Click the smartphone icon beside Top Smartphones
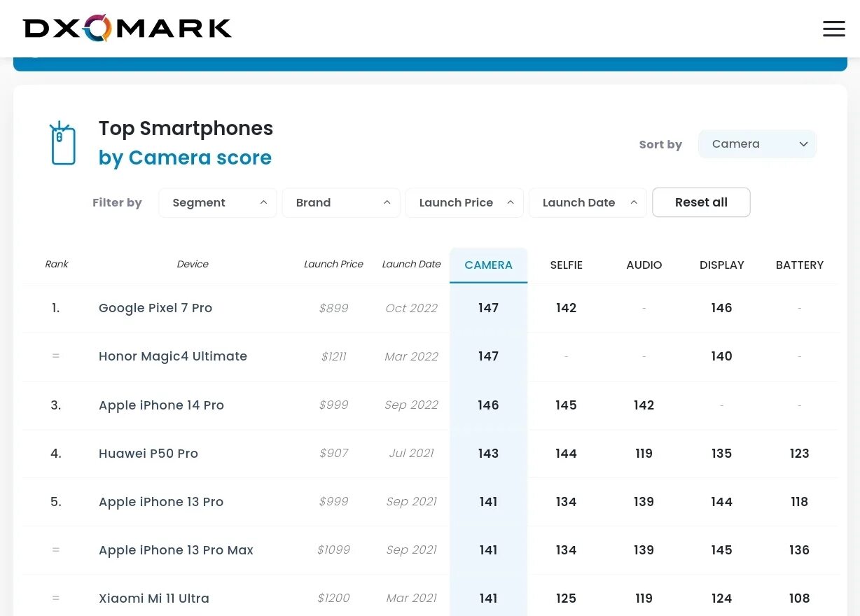860x616 pixels. tap(63, 143)
